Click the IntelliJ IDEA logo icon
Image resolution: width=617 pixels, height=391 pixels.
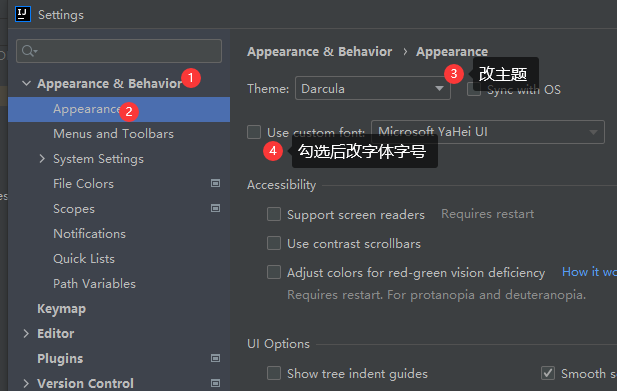click(23, 15)
